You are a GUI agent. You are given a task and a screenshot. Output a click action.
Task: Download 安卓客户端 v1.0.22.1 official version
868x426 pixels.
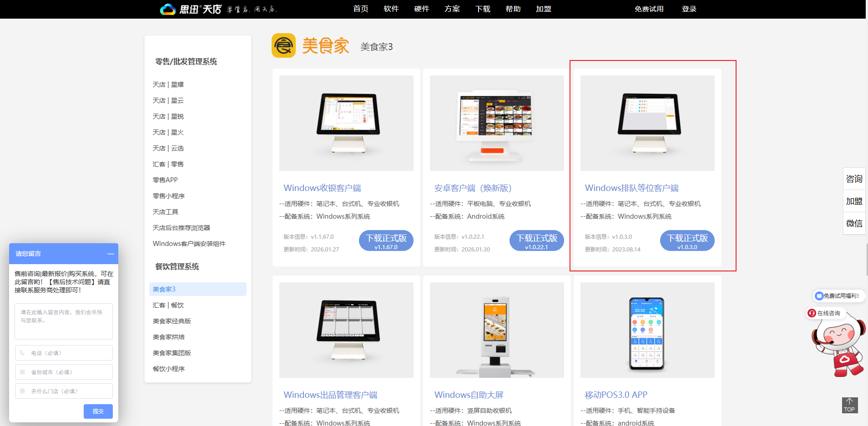point(536,241)
